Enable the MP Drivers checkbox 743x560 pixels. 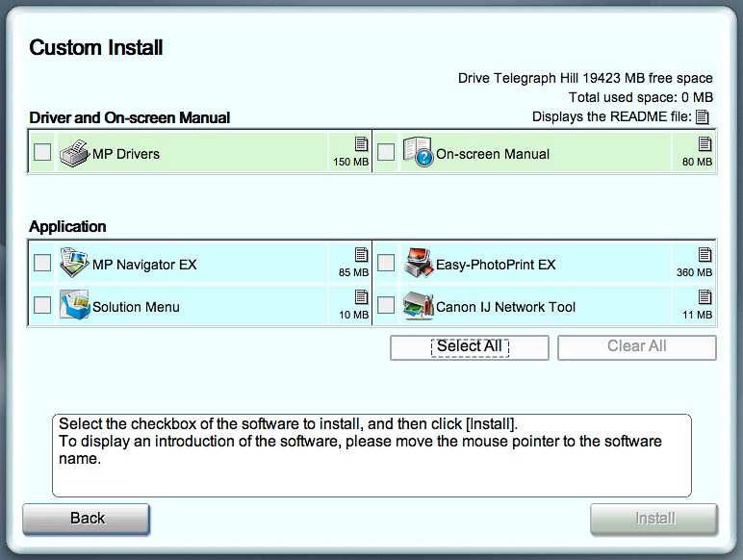click(42, 153)
